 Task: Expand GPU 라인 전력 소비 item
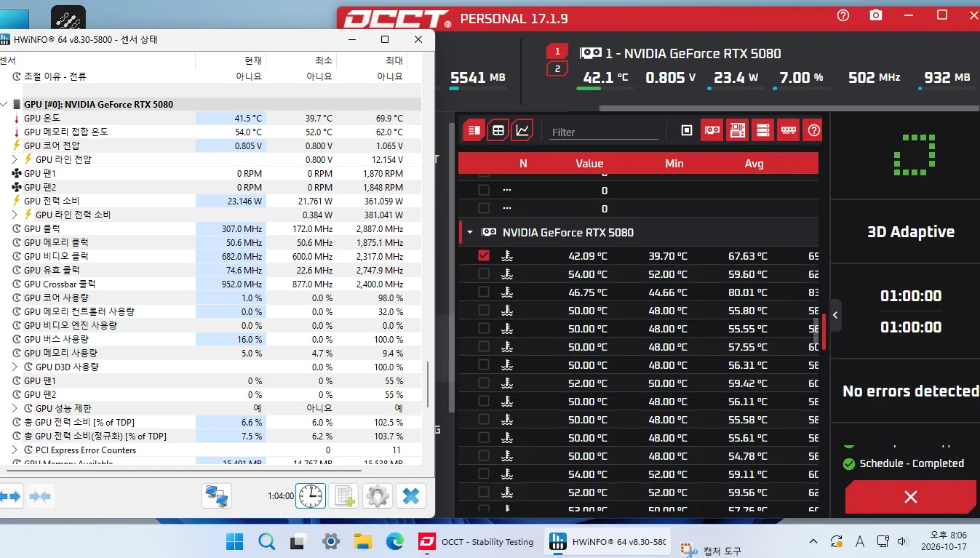pos(15,215)
